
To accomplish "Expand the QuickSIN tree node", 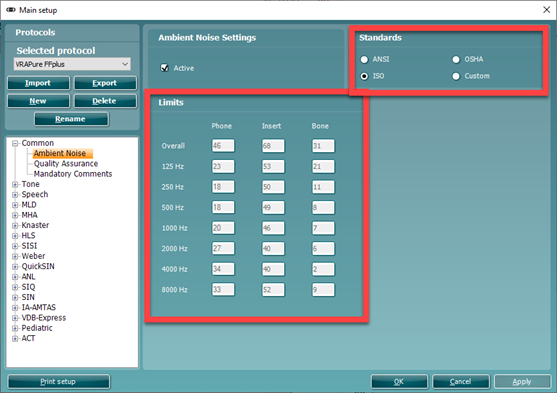I will (x=15, y=267).
